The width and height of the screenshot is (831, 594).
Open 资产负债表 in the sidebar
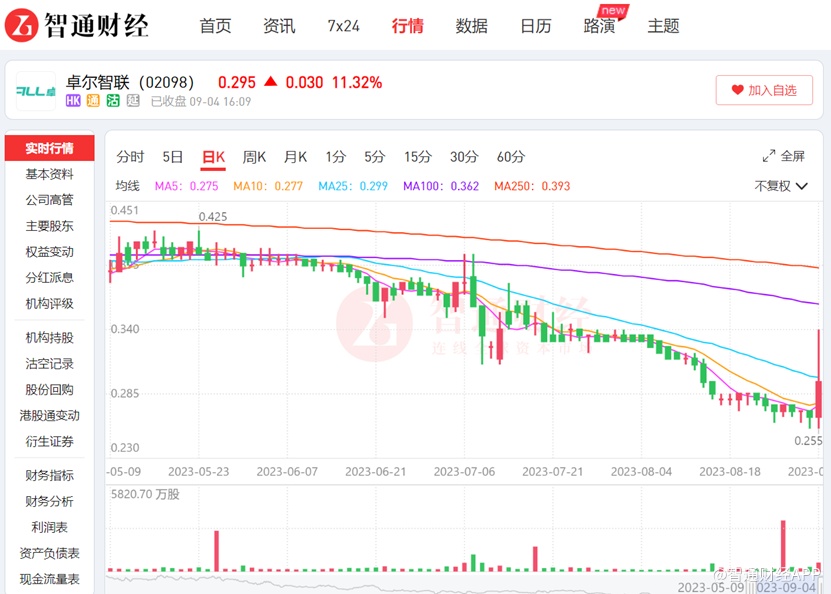tap(49, 553)
